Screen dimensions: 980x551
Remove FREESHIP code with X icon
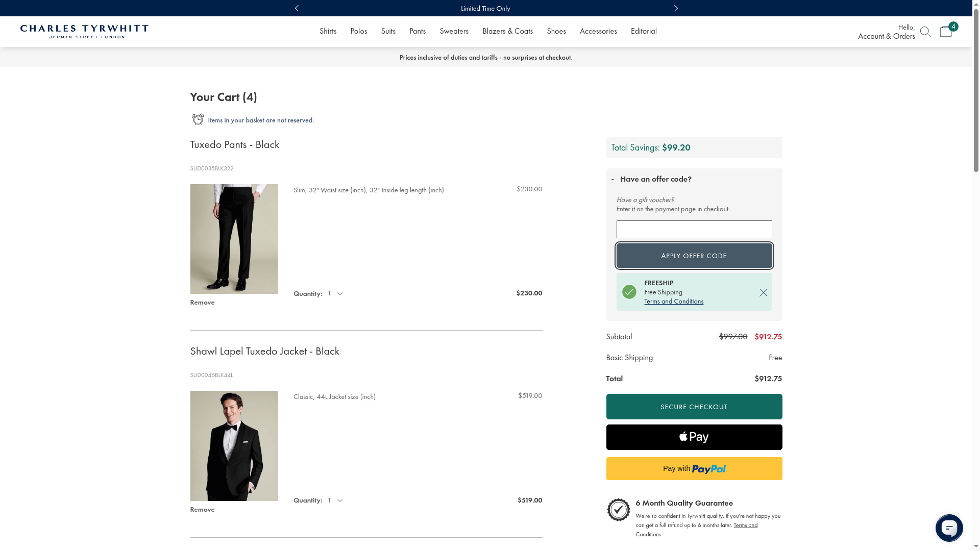[763, 292]
